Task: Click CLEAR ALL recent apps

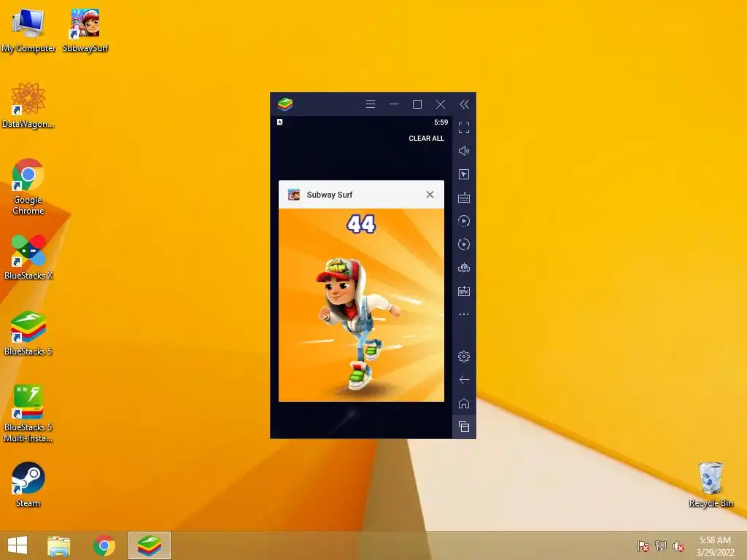Action: (x=426, y=138)
